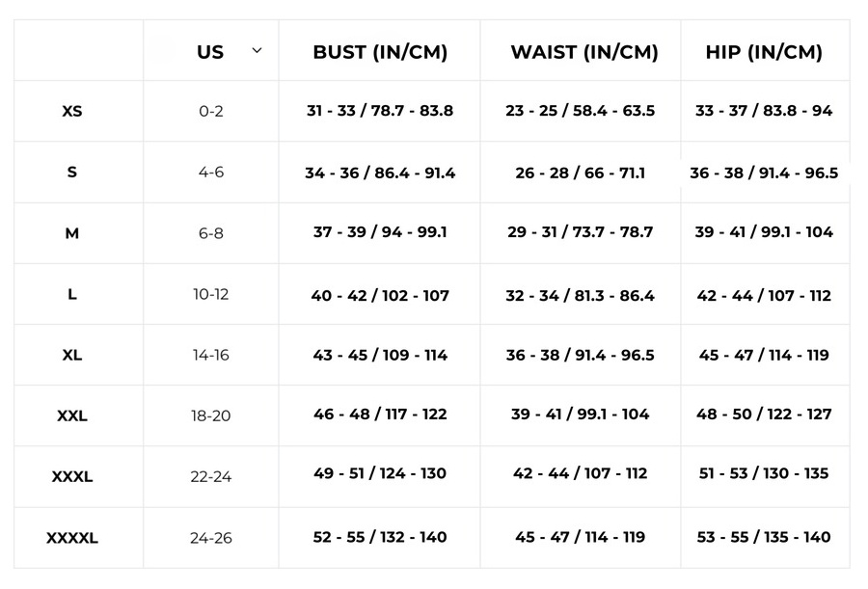Click the XXXXL size row label

click(x=72, y=538)
